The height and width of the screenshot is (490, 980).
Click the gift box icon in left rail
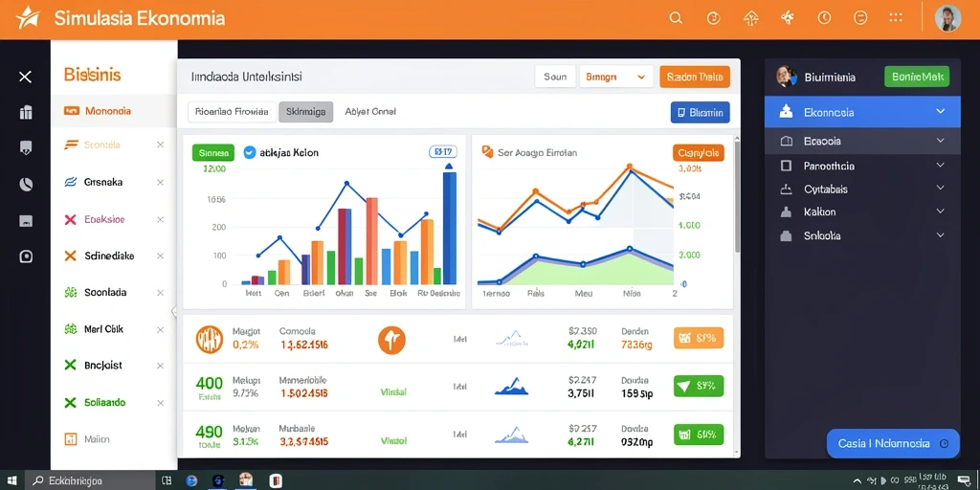coord(26,113)
